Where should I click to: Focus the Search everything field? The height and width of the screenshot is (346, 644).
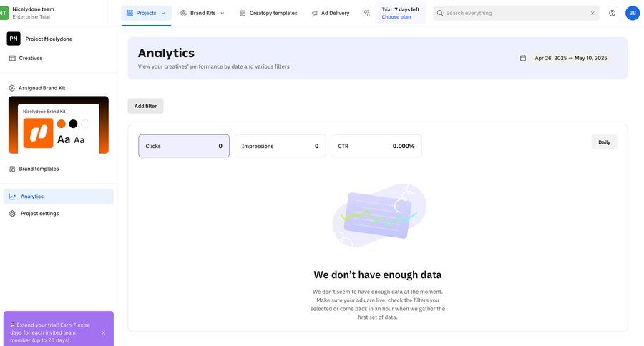pos(516,13)
